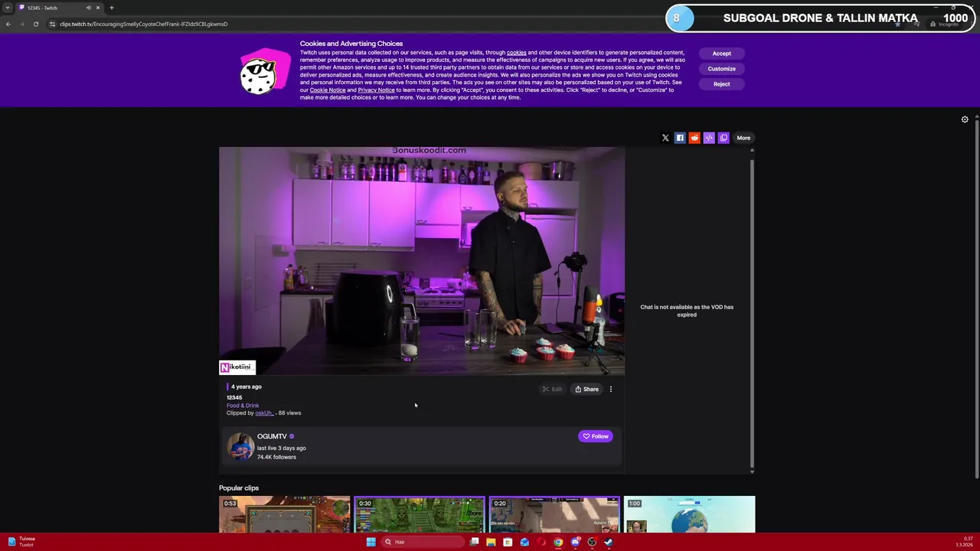This screenshot has width=980, height=551.
Task: Open Food & Drink category link
Action: [x=243, y=406]
